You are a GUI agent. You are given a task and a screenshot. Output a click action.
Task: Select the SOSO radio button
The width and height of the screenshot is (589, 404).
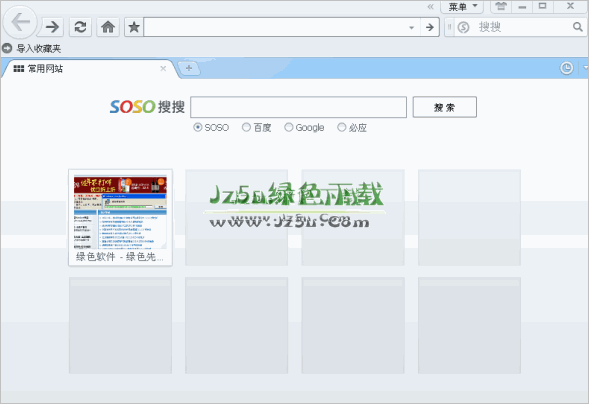(198, 127)
